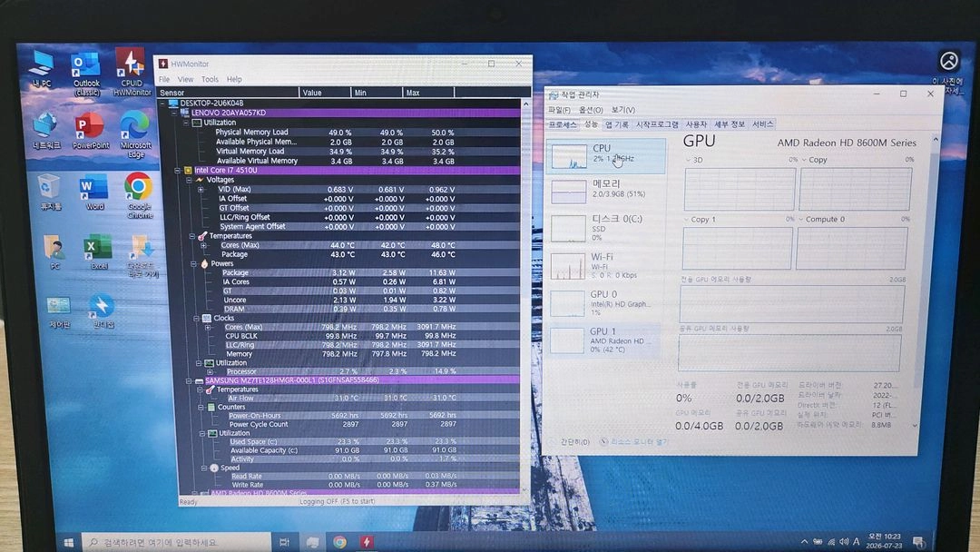
Task: Click the HWMonitor vertical scrollbar
Action: point(525,296)
